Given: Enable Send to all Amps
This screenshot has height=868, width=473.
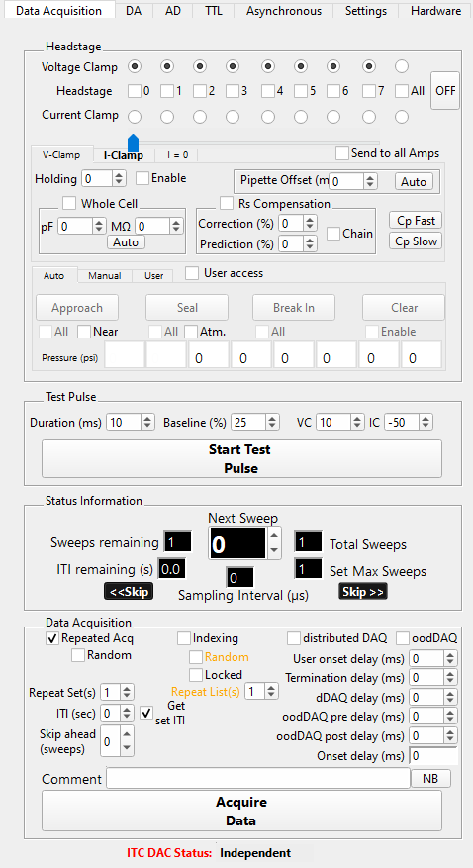Looking at the screenshot, I should pyautogui.click(x=342, y=153).
